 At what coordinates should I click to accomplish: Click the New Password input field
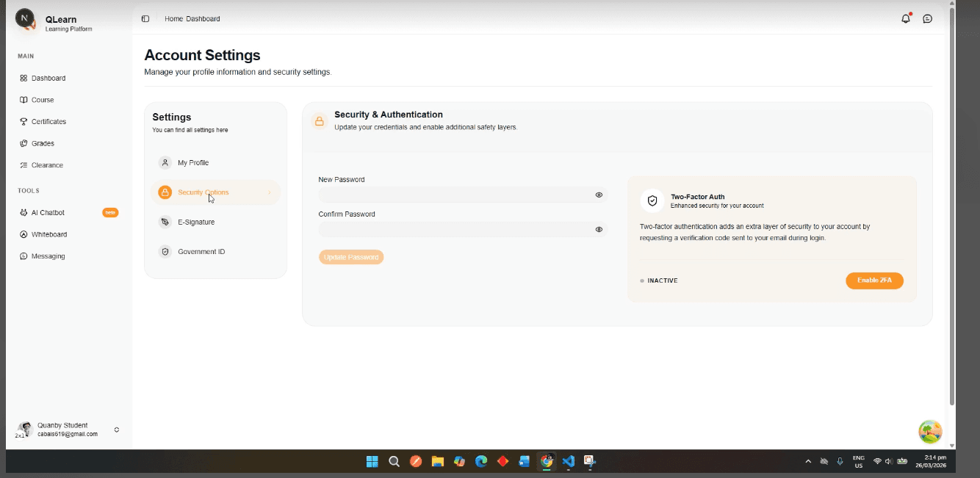(463, 195)
